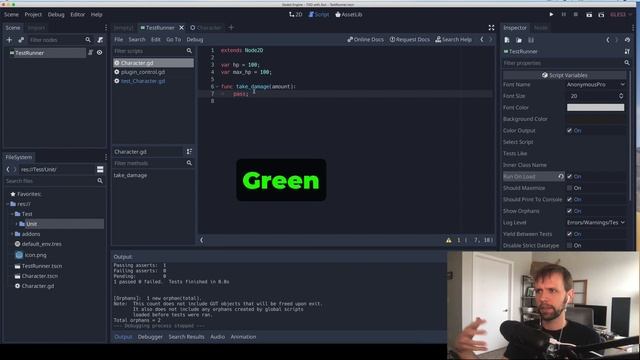Click Search Help button
Viewport: 640px width, 360px height.
pyautogui.click(x=453, y=40)
